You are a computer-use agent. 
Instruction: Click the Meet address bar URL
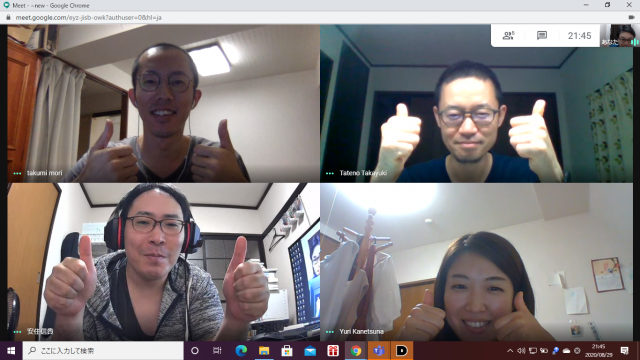pyautogui.click(x=89, y=18)
